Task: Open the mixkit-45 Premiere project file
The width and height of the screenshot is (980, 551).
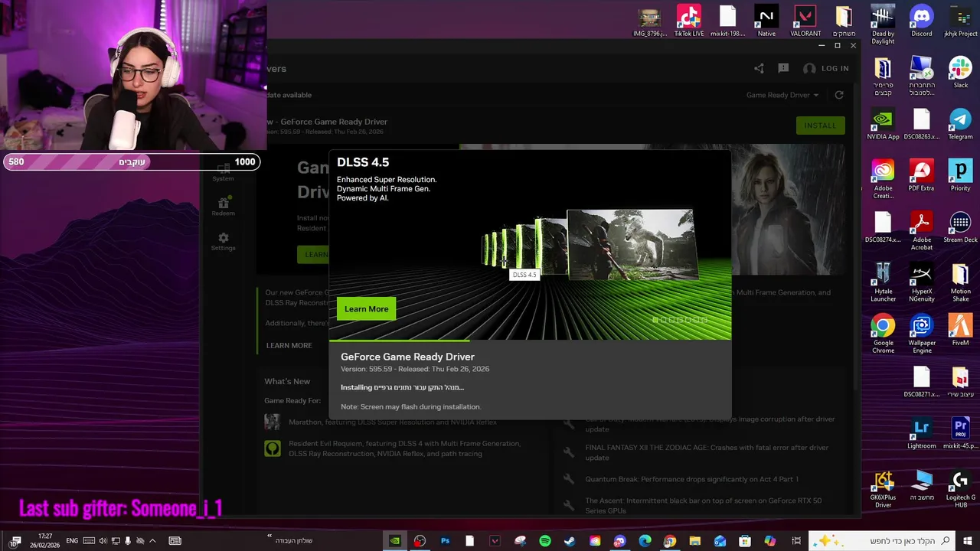Action: click(x=960, y=433)
